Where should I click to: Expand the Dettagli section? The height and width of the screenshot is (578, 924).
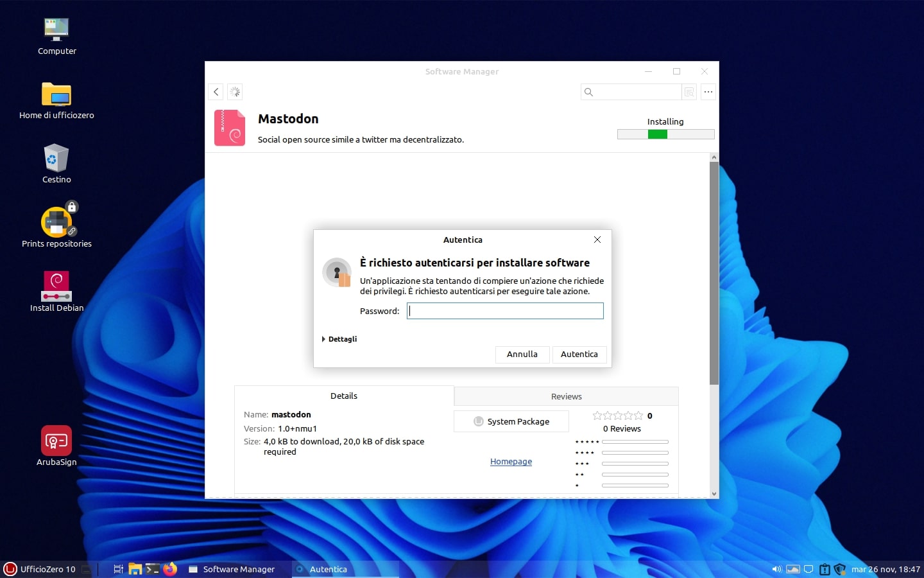(x=339, y=339)
